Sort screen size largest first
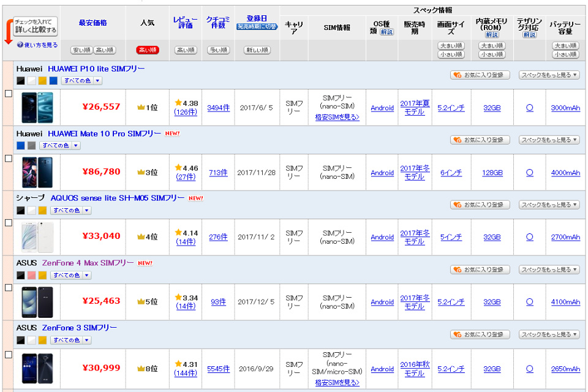The width and height of the screenshot is (588, 392). [451, 46]
